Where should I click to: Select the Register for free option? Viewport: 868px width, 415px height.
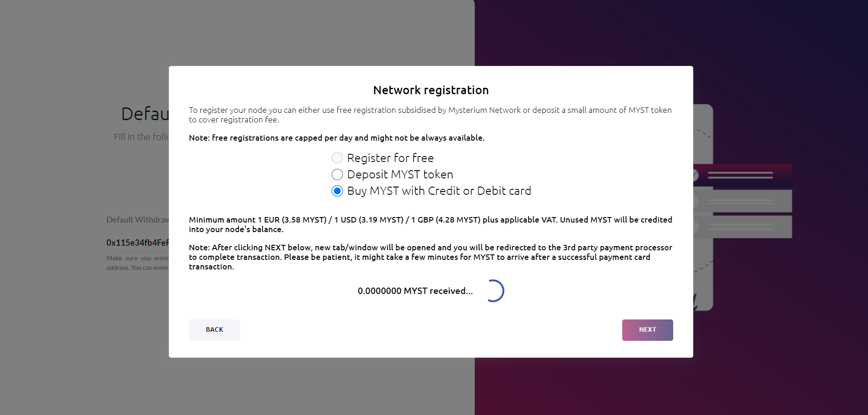390,157
